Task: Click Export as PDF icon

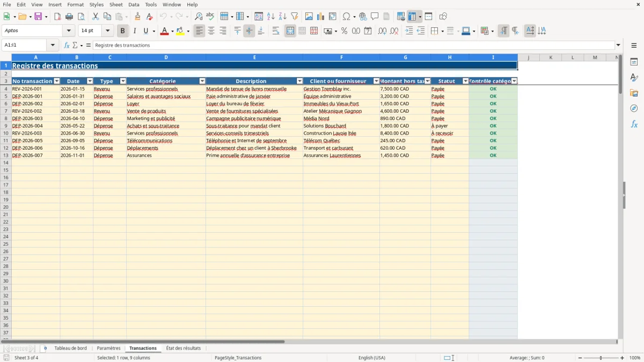Action: coord(57,17)
